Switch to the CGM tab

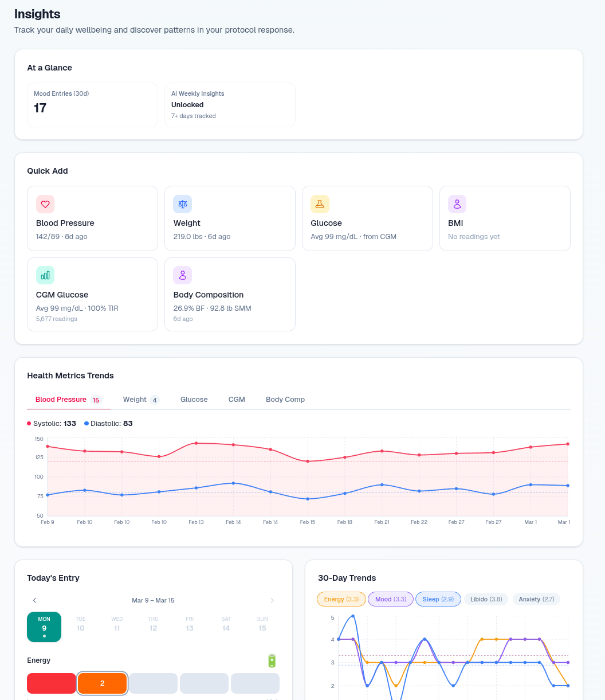click(237, 399)
